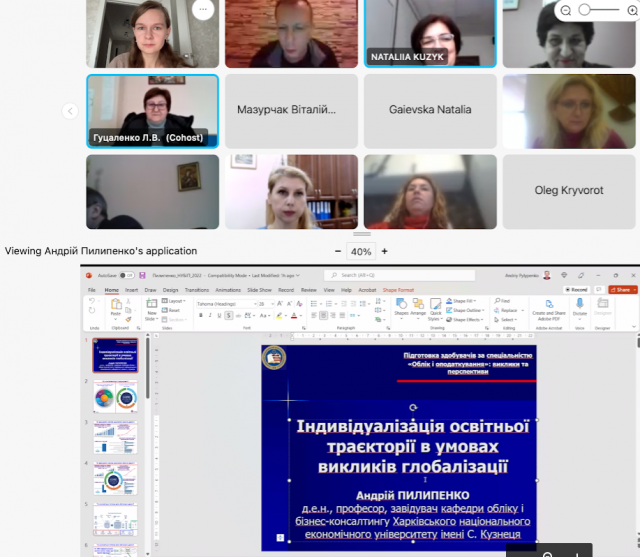This screenshot has width=640, height=557.
Task: Collapse the ribbon with bottom-right chevron
Action: (x=634, y=326)
